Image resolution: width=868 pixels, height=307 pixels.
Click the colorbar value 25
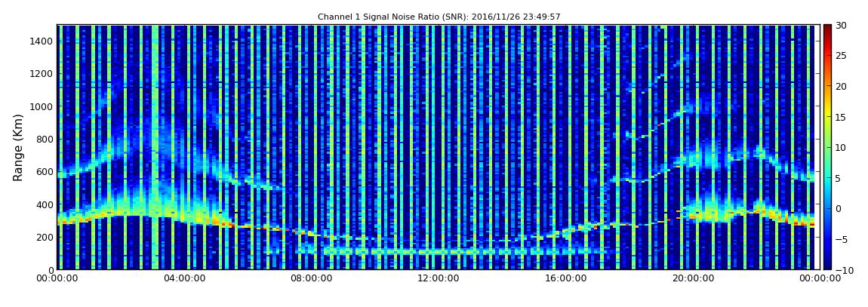tap(841, 55)
